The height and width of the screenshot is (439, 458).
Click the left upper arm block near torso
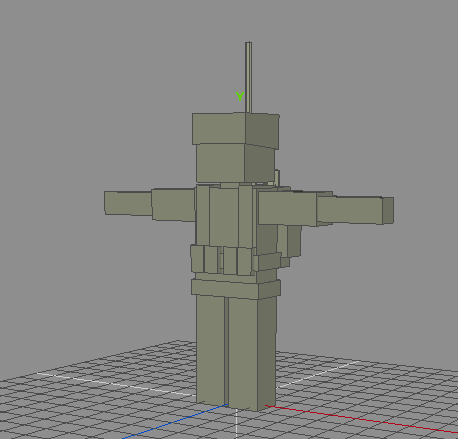[x=173, y=205]
